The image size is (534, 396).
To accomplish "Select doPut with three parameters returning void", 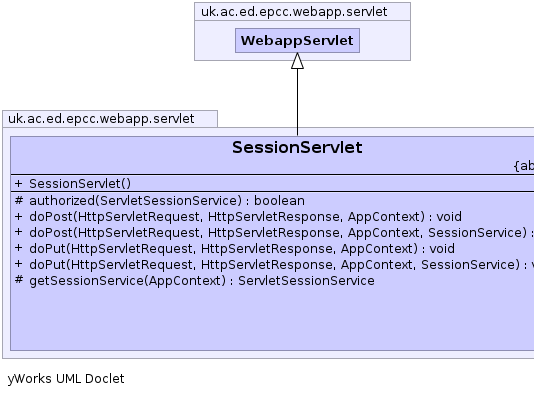I will (x=242, y=249).
